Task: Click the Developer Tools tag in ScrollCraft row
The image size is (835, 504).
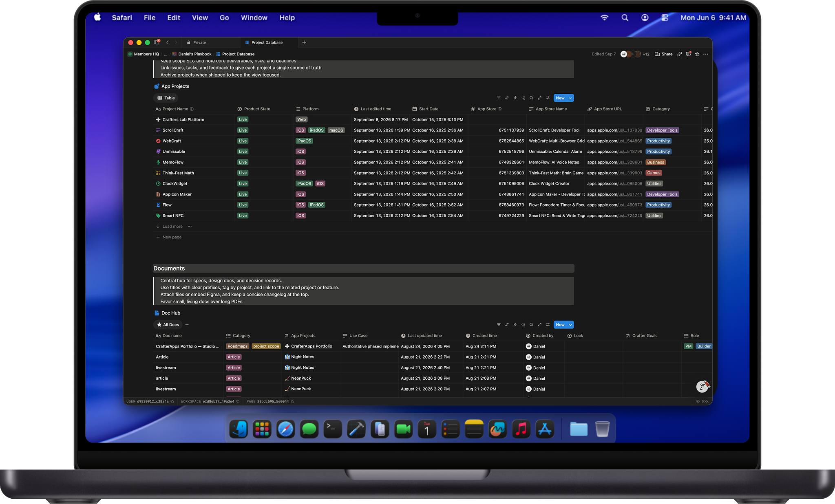Action: (662, 130)
